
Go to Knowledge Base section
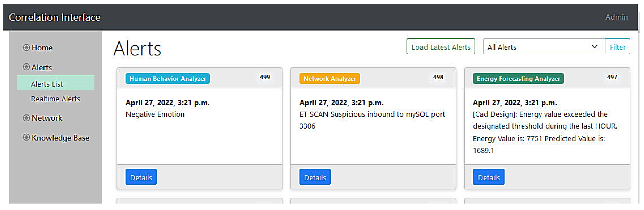click(60, 138)
